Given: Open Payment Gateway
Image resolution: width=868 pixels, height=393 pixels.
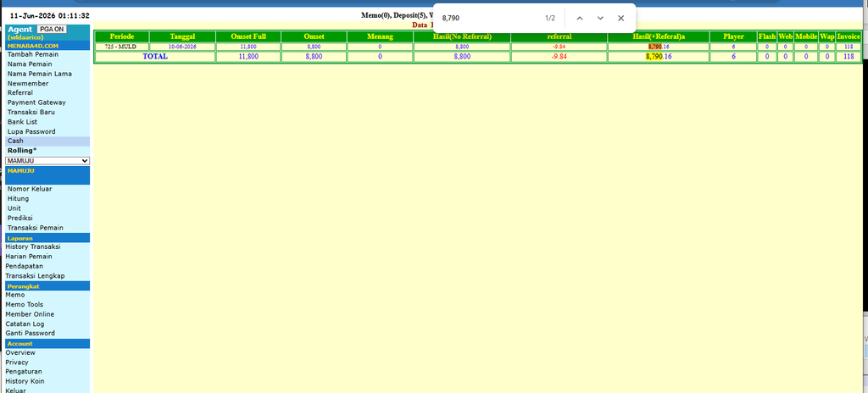Looking at the screenshot, I should 36,102.
